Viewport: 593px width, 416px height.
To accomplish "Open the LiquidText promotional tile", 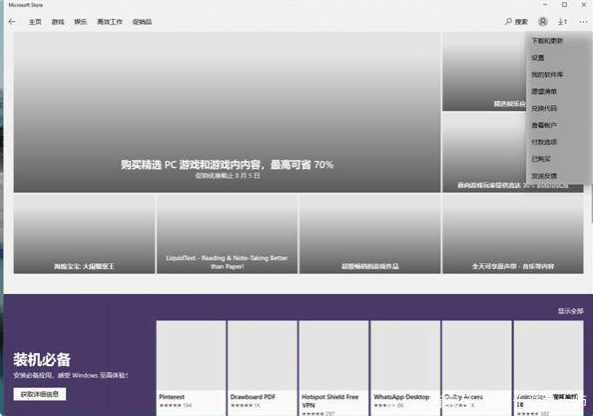I will tap(227, 234).
